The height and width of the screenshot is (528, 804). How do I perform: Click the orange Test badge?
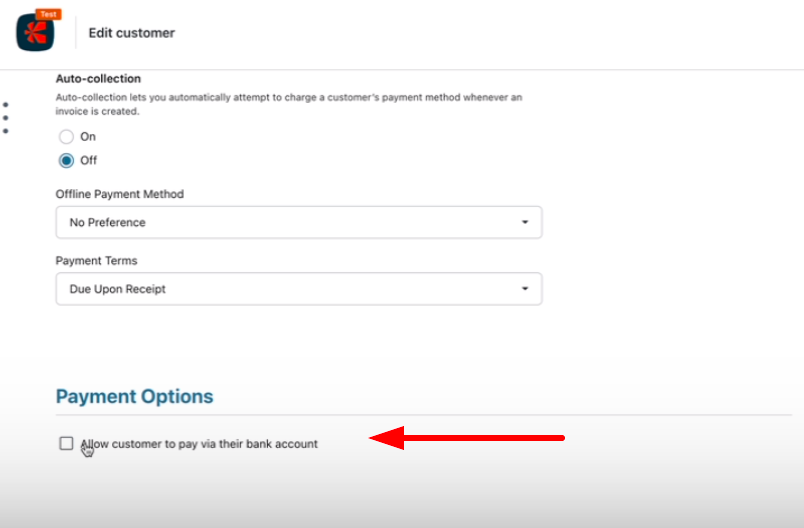pyautogui.click(x=47, y=14)
